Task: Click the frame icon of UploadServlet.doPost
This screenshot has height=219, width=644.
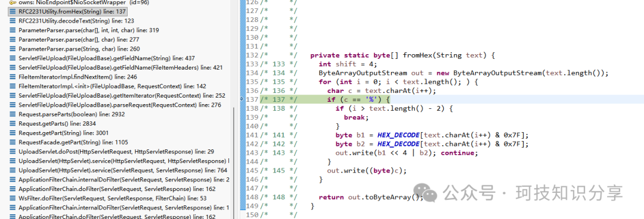Action: (13, 152)
